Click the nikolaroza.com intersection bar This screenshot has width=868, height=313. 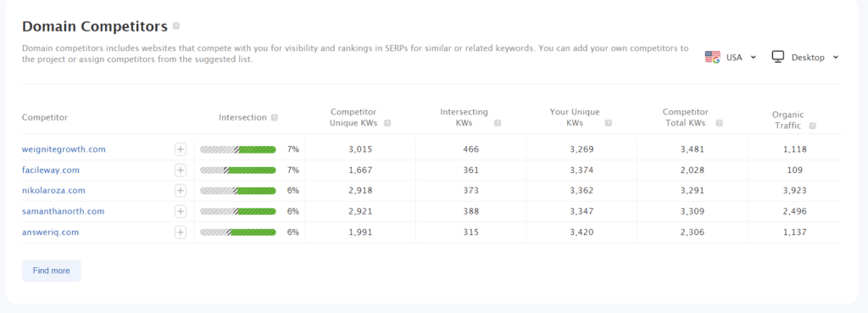tap(238, 191)
